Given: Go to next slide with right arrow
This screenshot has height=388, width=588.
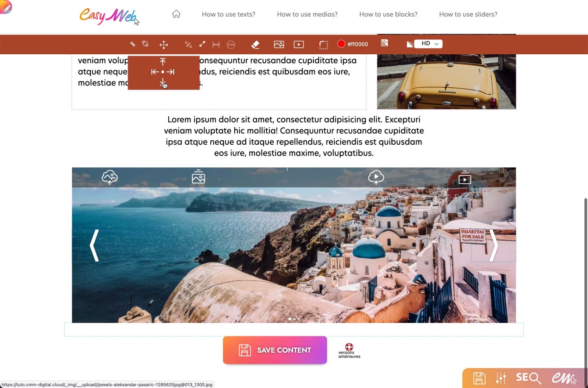Looking at the screenshot, I should tap(493, 246).
